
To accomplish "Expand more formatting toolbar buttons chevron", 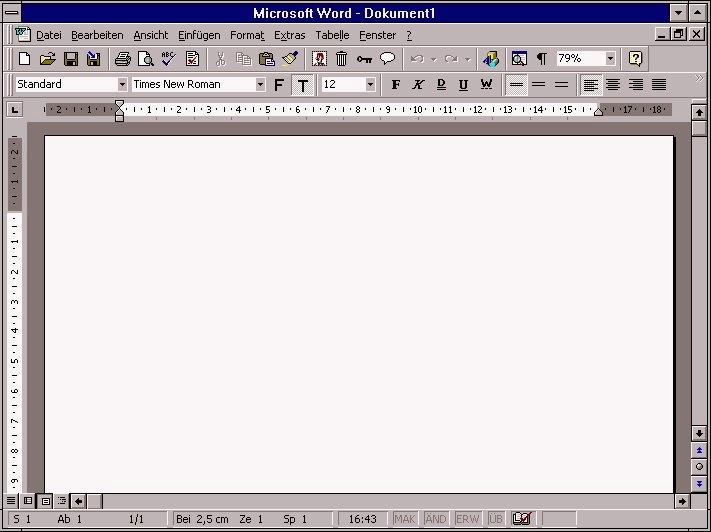I will 699,79.
